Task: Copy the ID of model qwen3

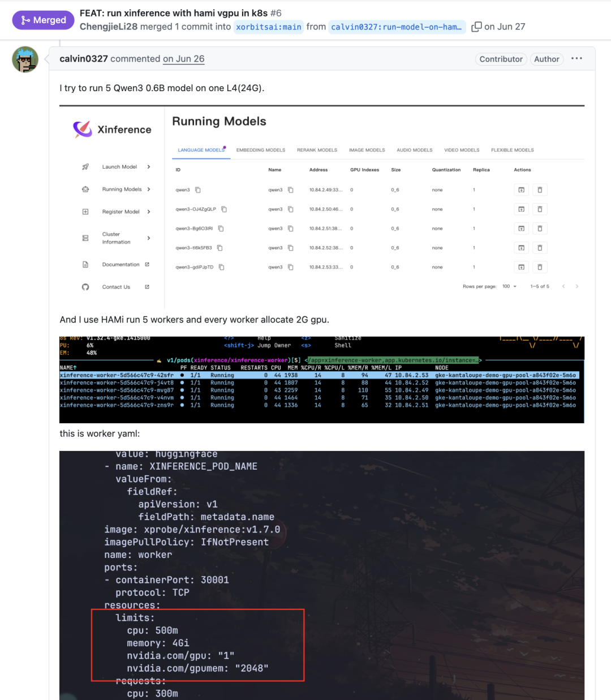Action: coord(198,190)
